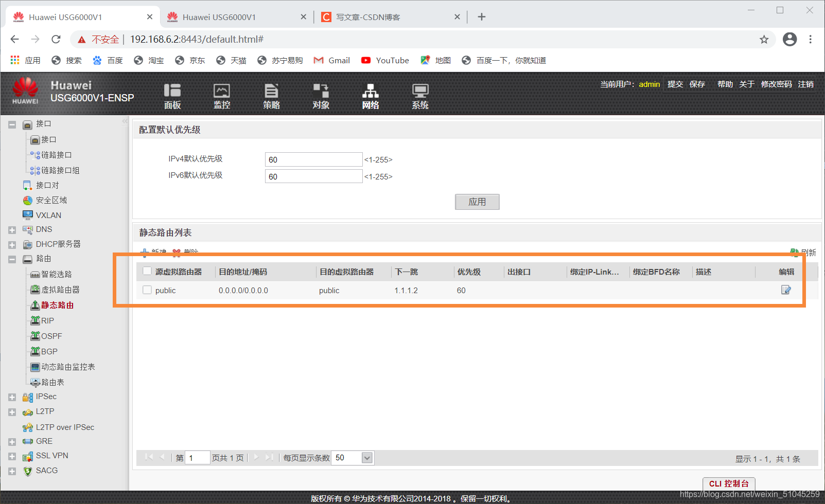The image size is (825, 504).
Task: Click 注销 logout link
Action: (x=806, y=84)
